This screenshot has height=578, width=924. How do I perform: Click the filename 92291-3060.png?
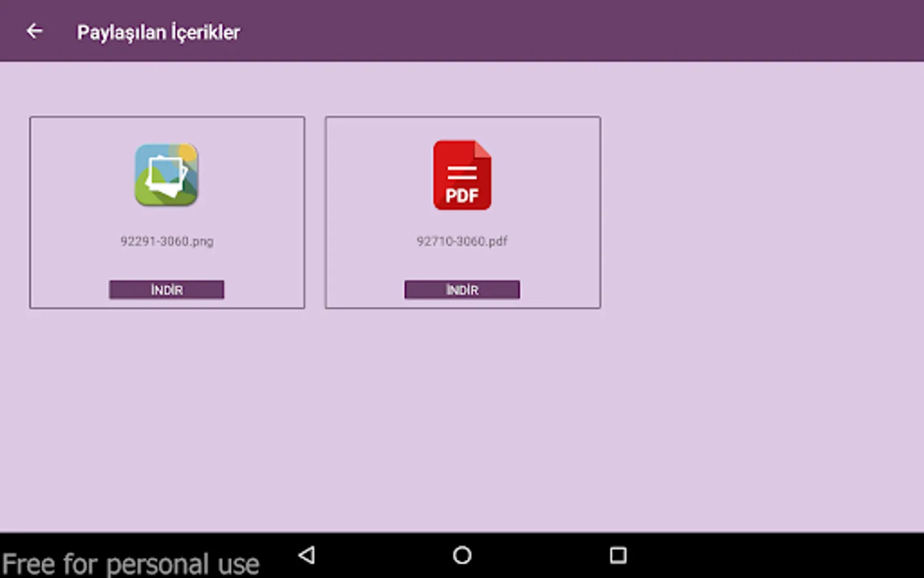[x=167, y=241]
